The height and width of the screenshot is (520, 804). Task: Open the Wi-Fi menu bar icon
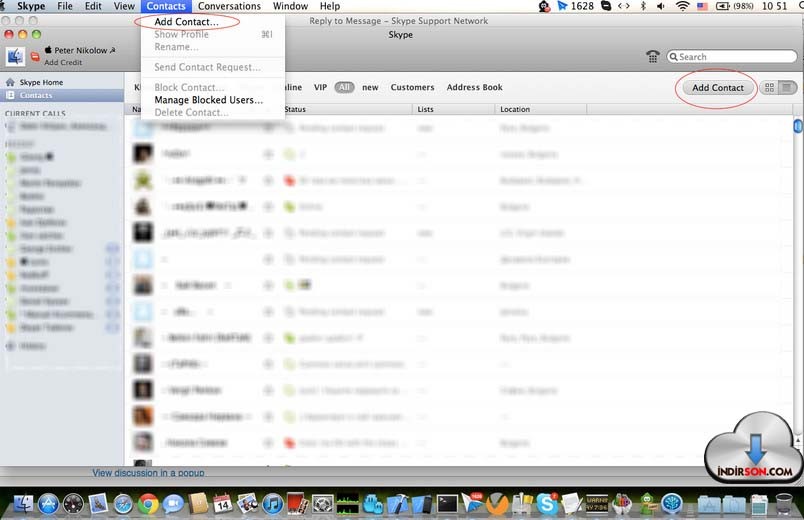pyautogui.click(x=682, y=6)
